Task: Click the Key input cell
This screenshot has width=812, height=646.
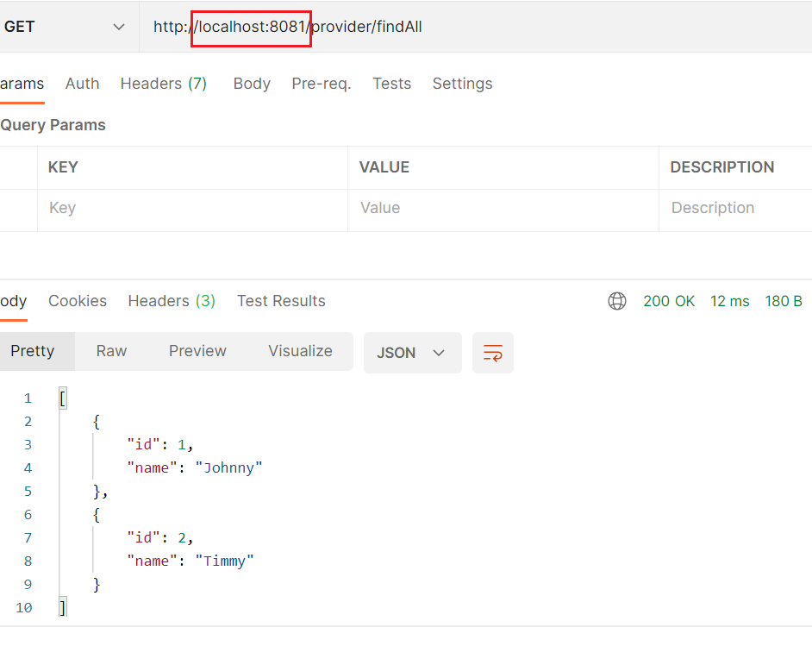Action: [x=192, y=210]
